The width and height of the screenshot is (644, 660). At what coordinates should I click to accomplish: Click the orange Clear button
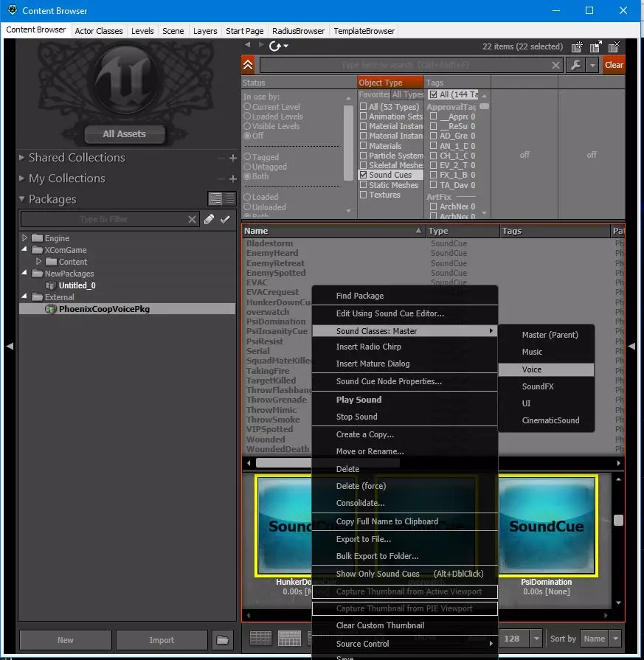(614, 65)
